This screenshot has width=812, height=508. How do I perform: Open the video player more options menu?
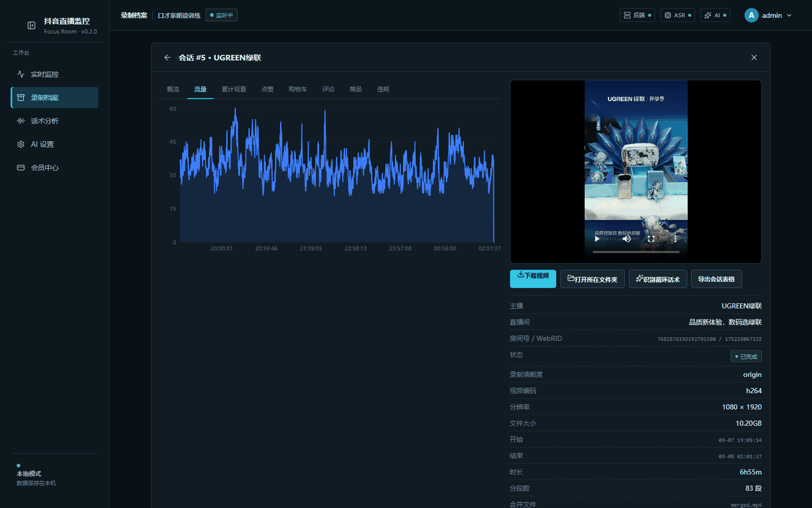coord(675,239)
